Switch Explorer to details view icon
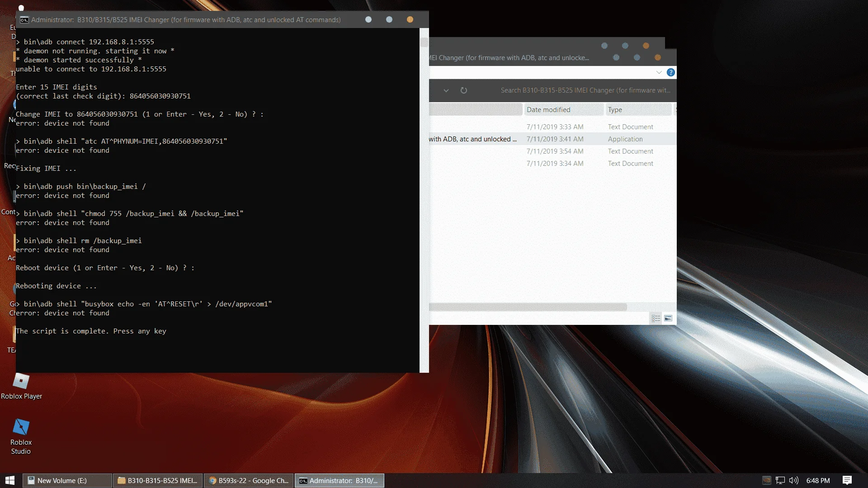 pos(656,319)
